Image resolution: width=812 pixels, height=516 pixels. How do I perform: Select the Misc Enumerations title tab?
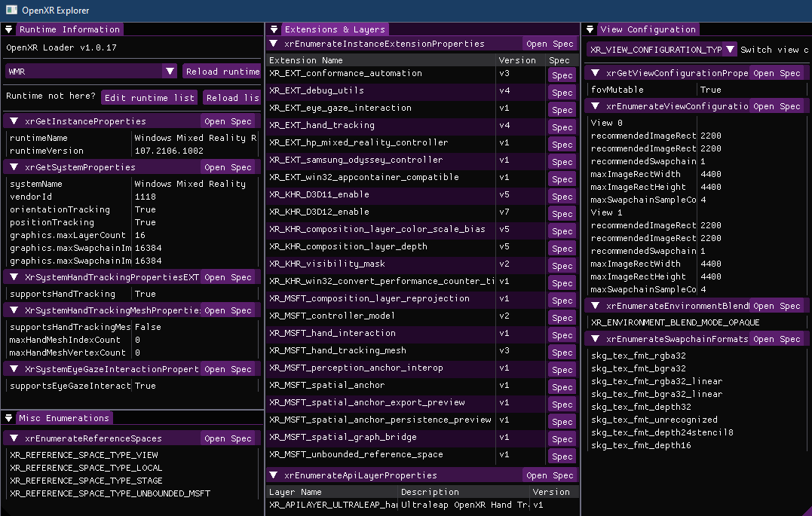[64, 418]
